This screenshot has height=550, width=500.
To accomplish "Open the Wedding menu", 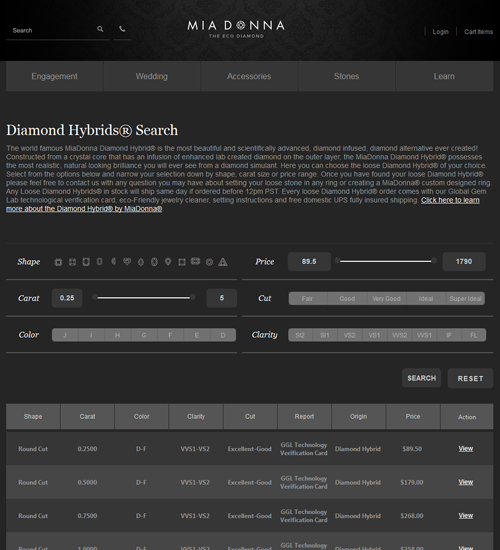I will click(152, 76).
